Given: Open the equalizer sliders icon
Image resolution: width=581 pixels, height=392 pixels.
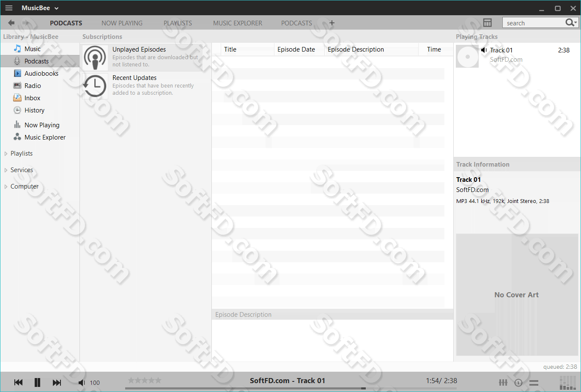Looking at the screenshot, I should (x=503, y=382).
